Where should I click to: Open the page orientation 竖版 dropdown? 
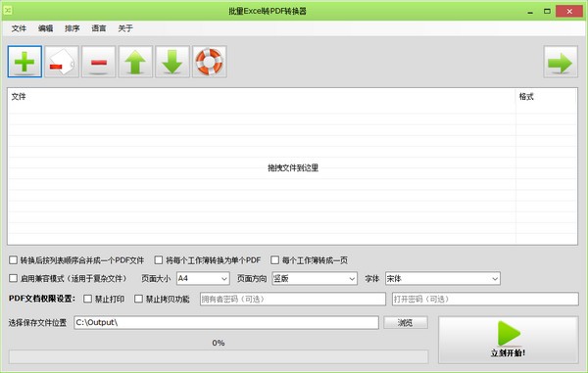coord(315,279)
